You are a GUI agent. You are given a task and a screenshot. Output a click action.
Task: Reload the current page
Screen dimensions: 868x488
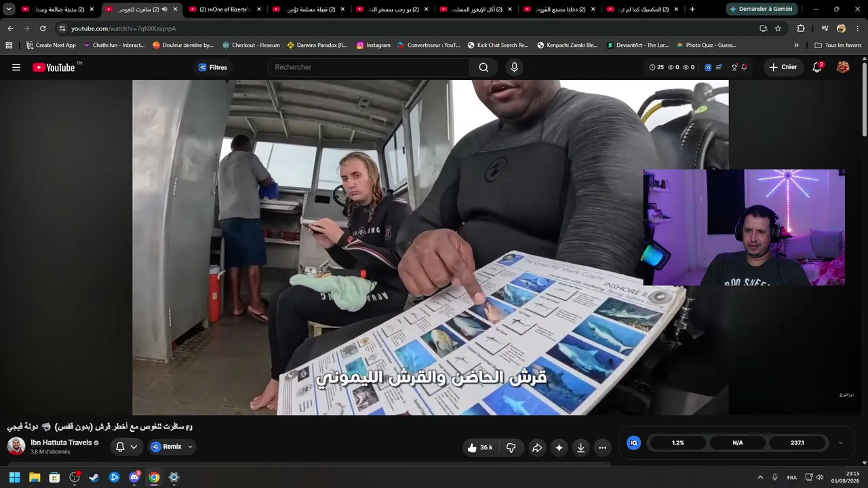coord(43,28)
